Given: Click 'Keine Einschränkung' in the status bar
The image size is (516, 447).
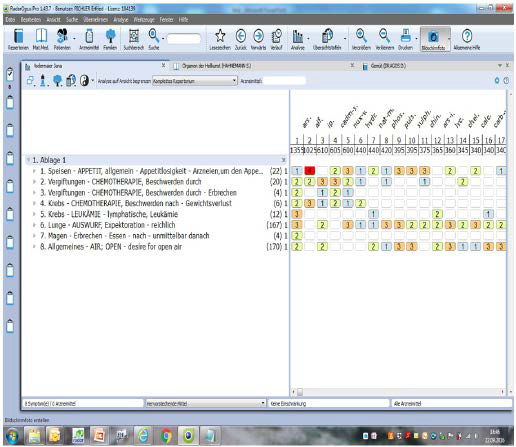Looking at the screenshot, I should click(329, 404).
